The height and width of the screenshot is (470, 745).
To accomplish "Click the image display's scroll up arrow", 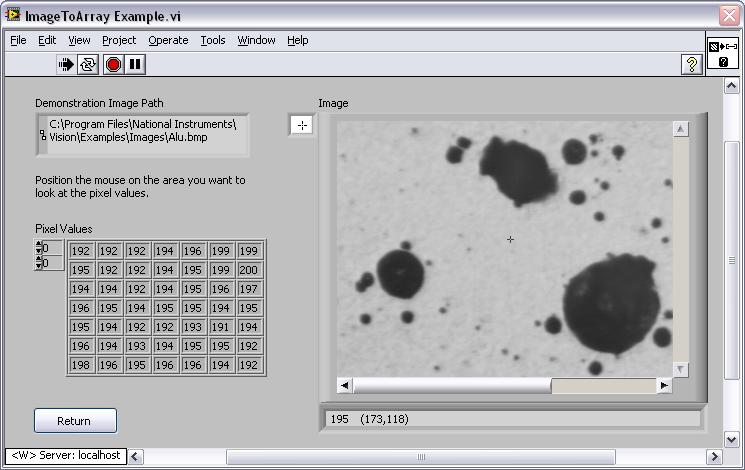I will tap(681, 129).
